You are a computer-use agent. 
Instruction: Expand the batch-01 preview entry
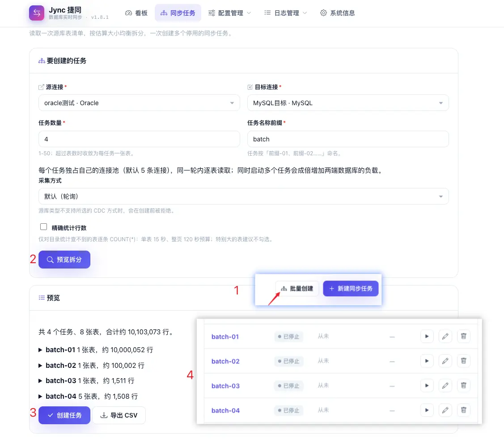tap(96, 350)
